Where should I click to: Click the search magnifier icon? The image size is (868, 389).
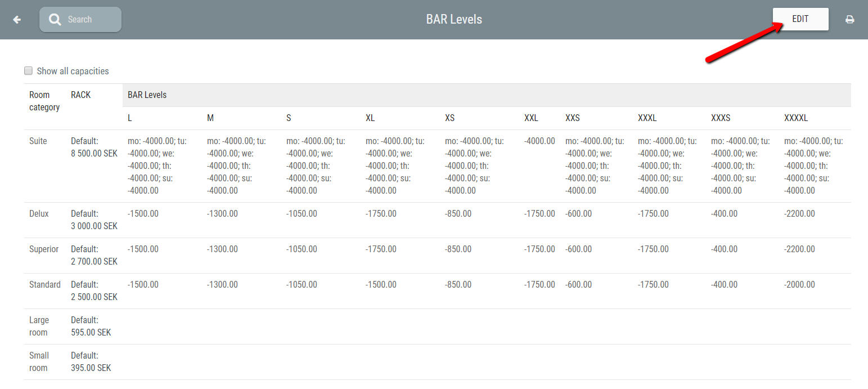[x=55, y=19]
